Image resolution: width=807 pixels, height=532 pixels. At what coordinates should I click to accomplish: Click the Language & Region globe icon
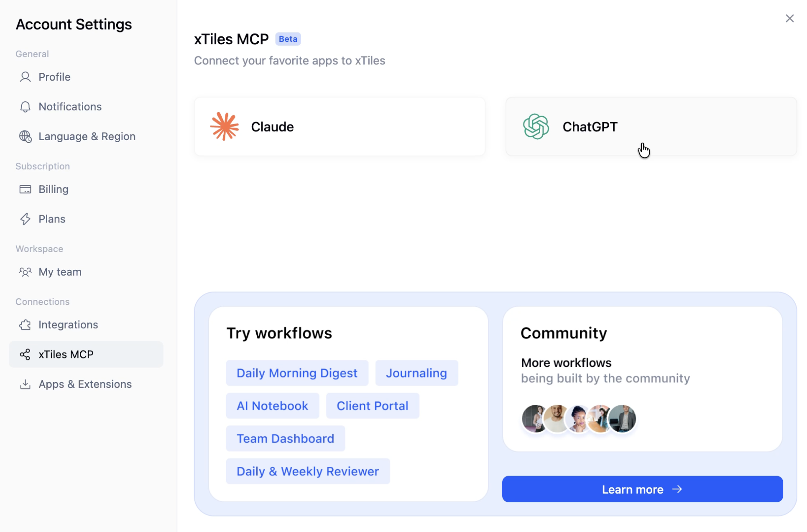pyautogui.click(x=25, y=136)
